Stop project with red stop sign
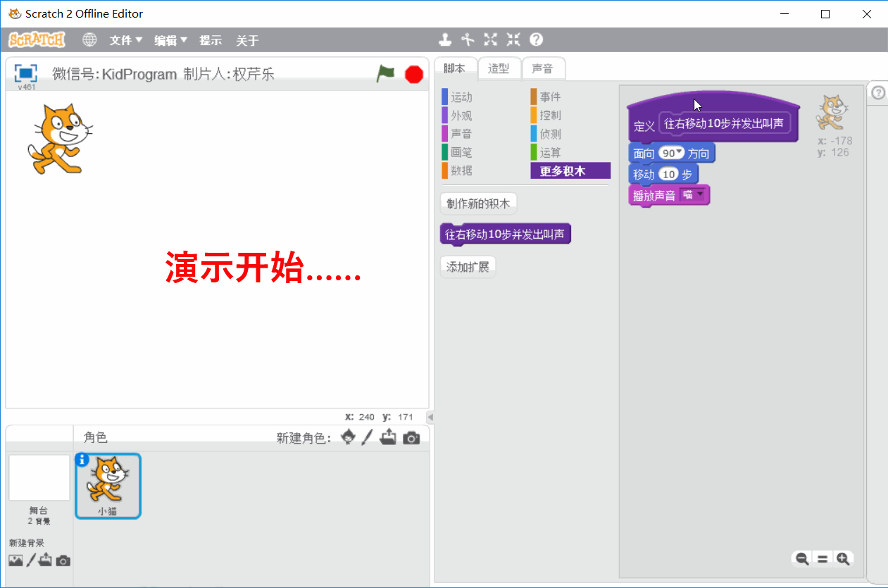 (x=414, y=74)
